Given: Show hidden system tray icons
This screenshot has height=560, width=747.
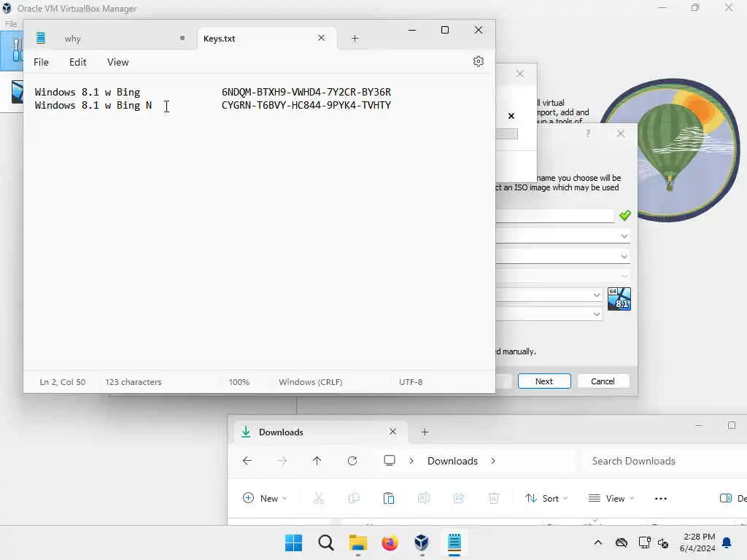Looking at the screenshot, I should [x=598, y=542].
